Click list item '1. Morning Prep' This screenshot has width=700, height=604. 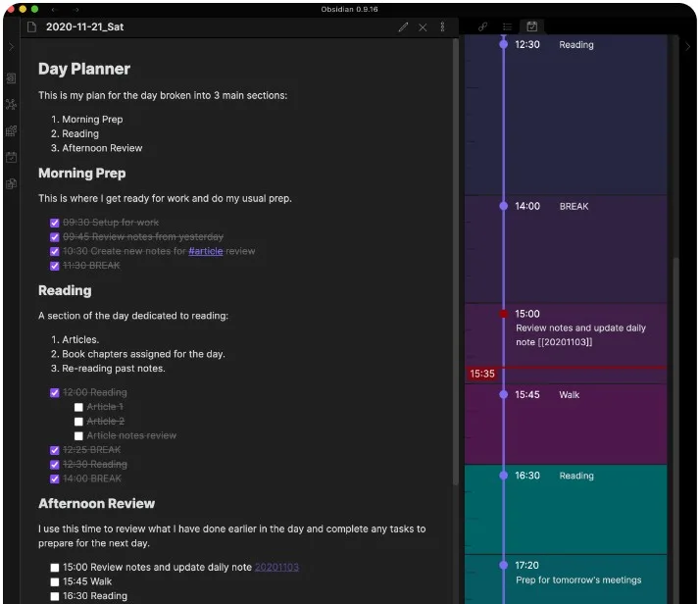87,120
